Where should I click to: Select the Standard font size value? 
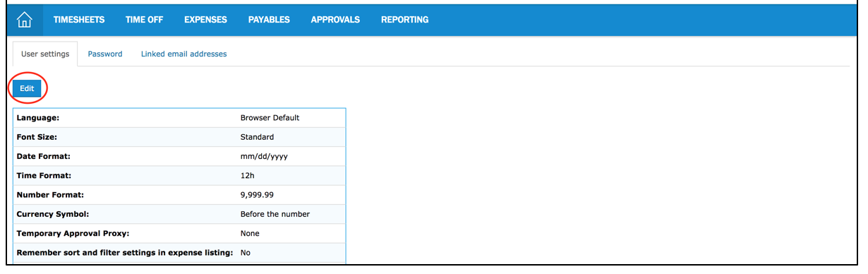click(x=257, y=137)
